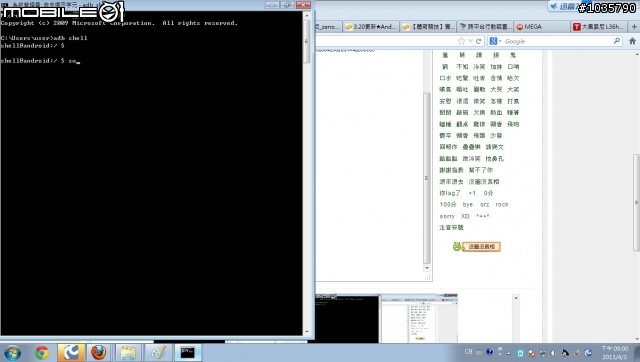Image resolution: width=640 pixels, height=362 pixels.
Task: Show hidden system tray icons
Action: 509,353
